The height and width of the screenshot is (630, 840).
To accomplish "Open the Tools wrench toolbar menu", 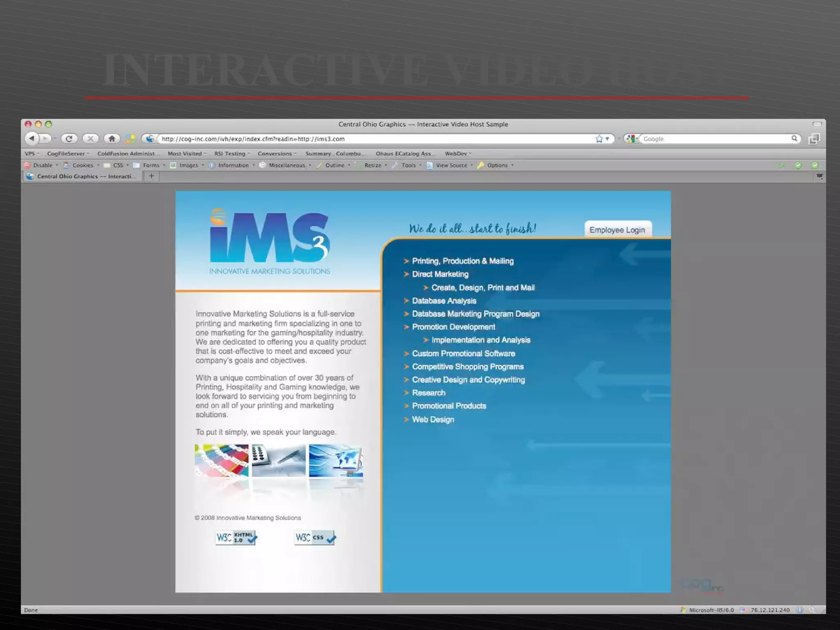I will (x=407, y=165).
